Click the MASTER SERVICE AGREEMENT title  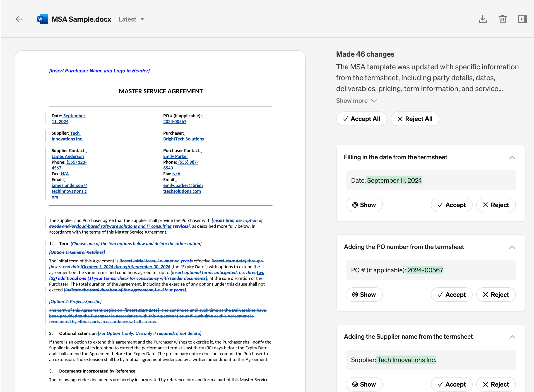coord(161,91)
